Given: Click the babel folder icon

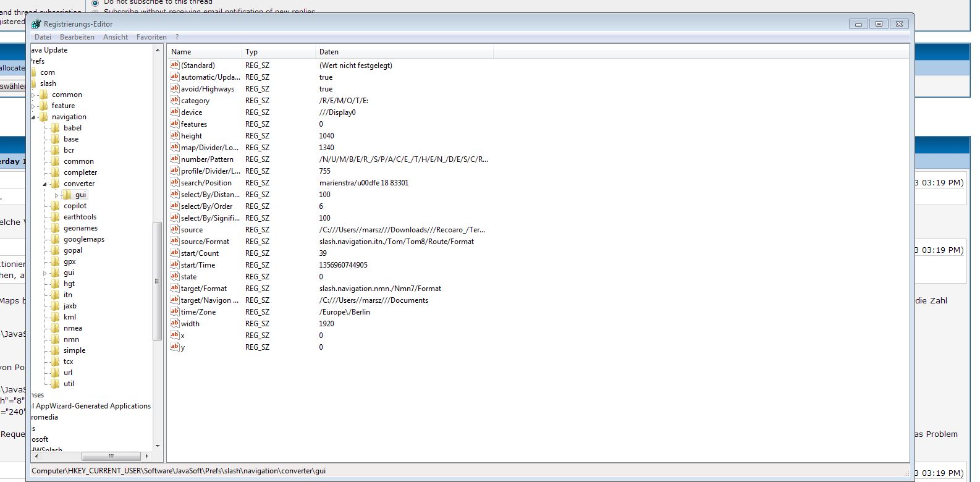Looking at the screenshot, I should coord(56,128).
